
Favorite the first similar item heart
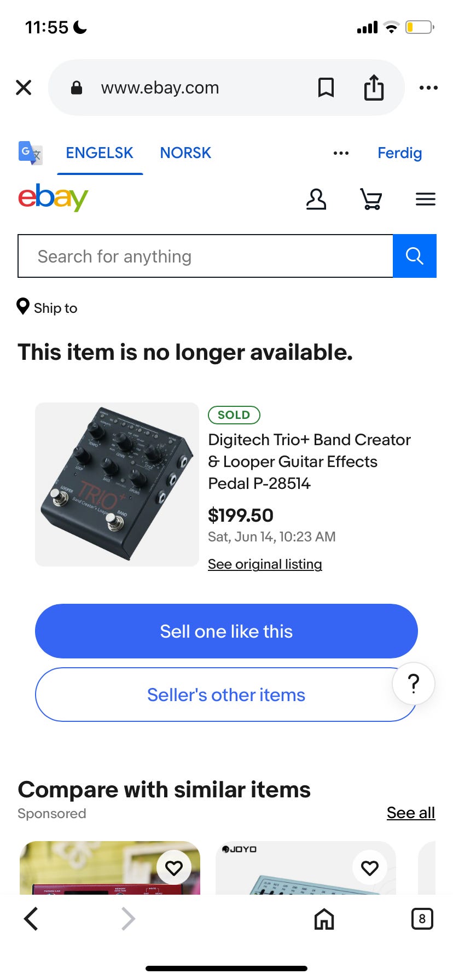point(174,867)
